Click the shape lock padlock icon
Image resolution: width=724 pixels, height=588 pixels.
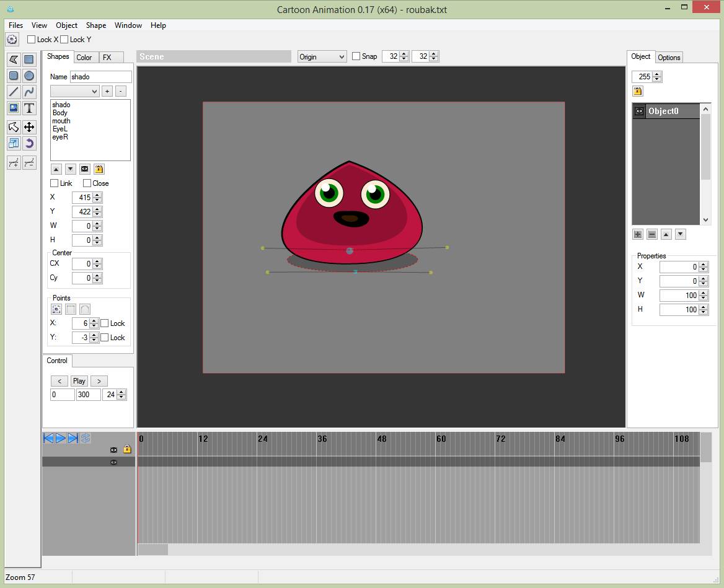point(99,169)
